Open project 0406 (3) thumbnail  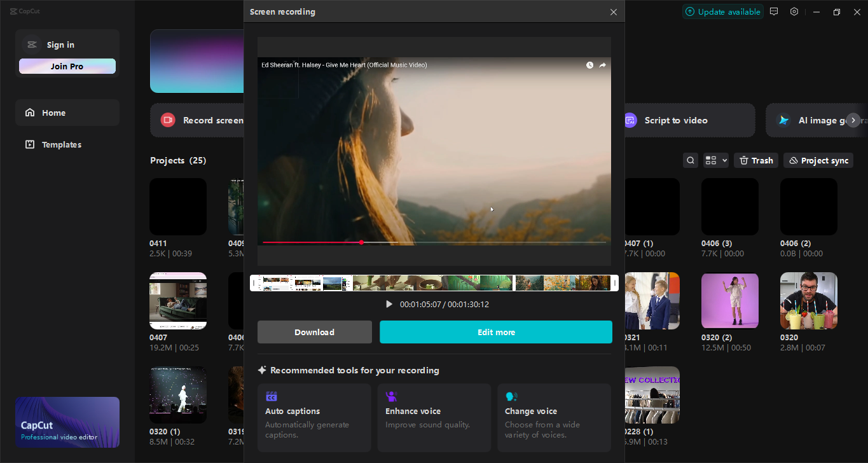(x=730, y=207)
